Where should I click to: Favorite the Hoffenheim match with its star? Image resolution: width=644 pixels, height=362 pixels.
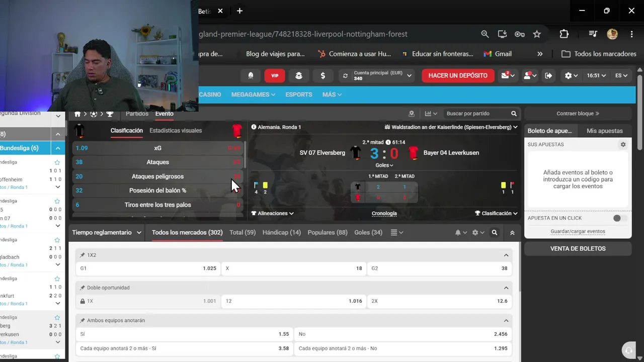[x=57, y=162]
